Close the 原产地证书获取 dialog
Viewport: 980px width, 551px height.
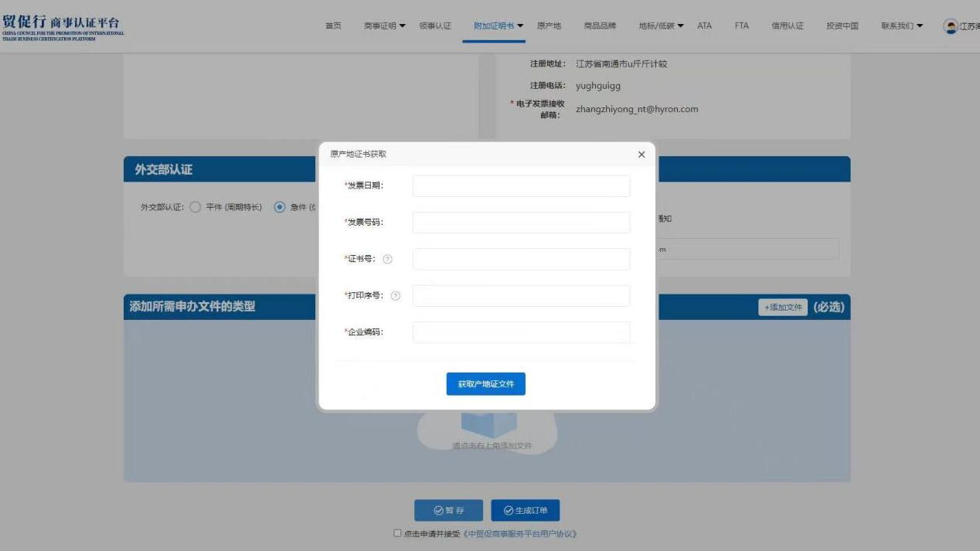coord(641,155)
